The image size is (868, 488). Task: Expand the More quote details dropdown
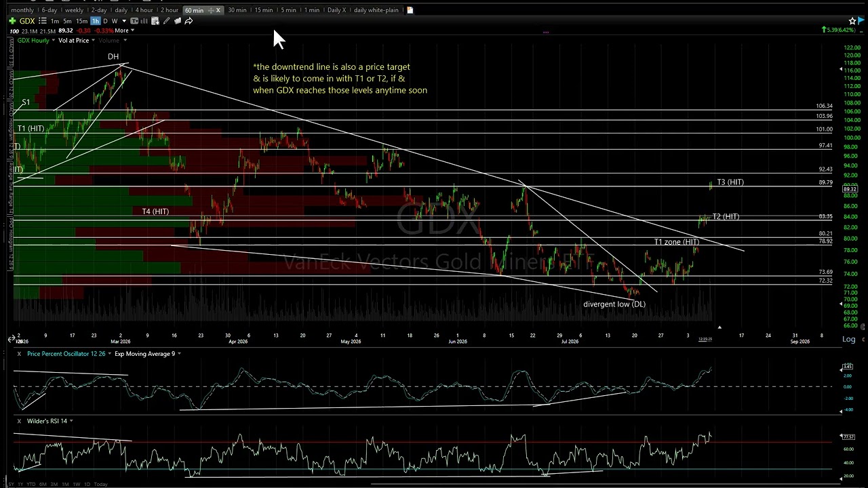[x=125, y=30]
